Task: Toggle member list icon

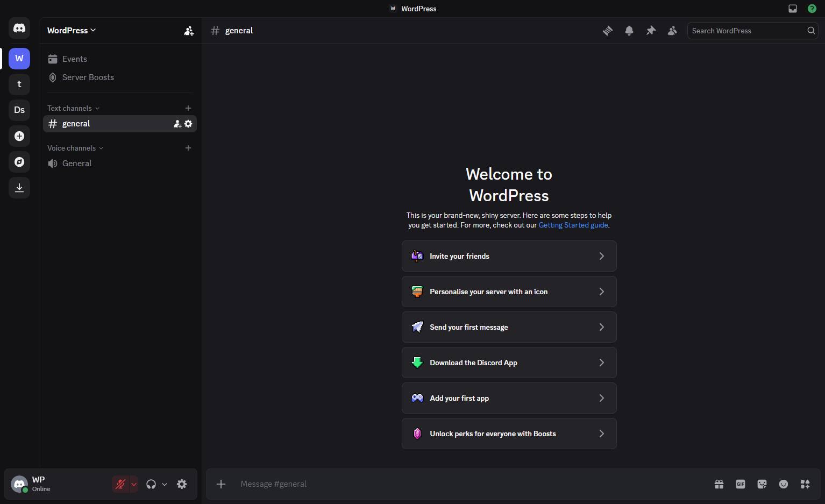Action: tap(672, 31)
